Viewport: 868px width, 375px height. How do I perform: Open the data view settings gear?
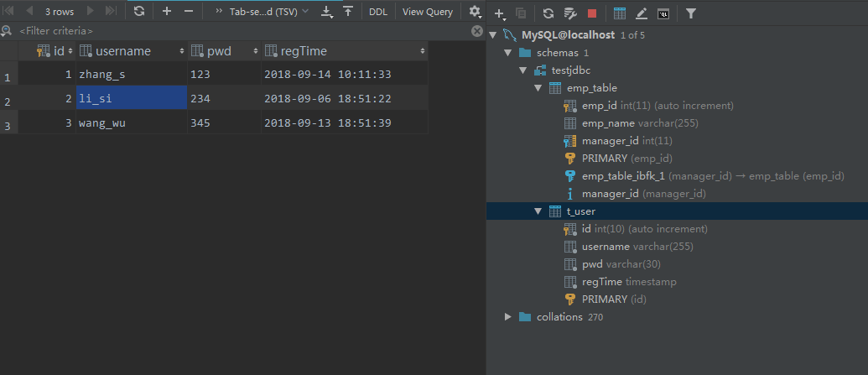pos(475,12)
